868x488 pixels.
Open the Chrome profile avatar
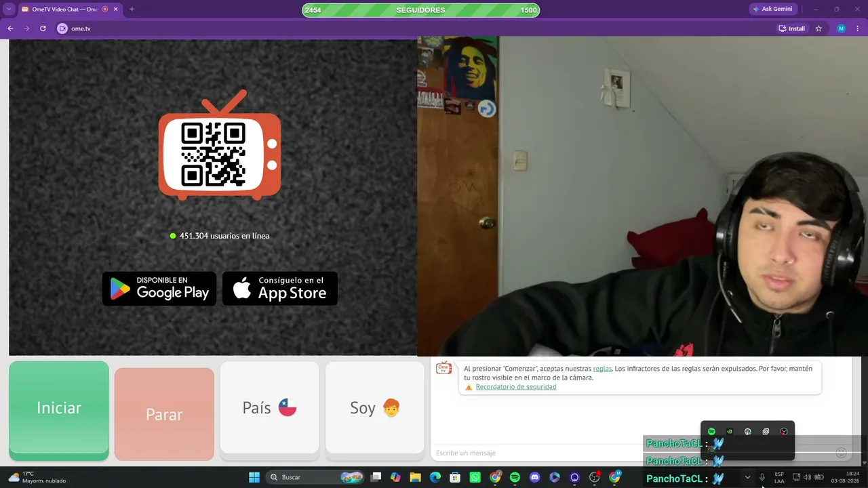click(x=842, y=28)
